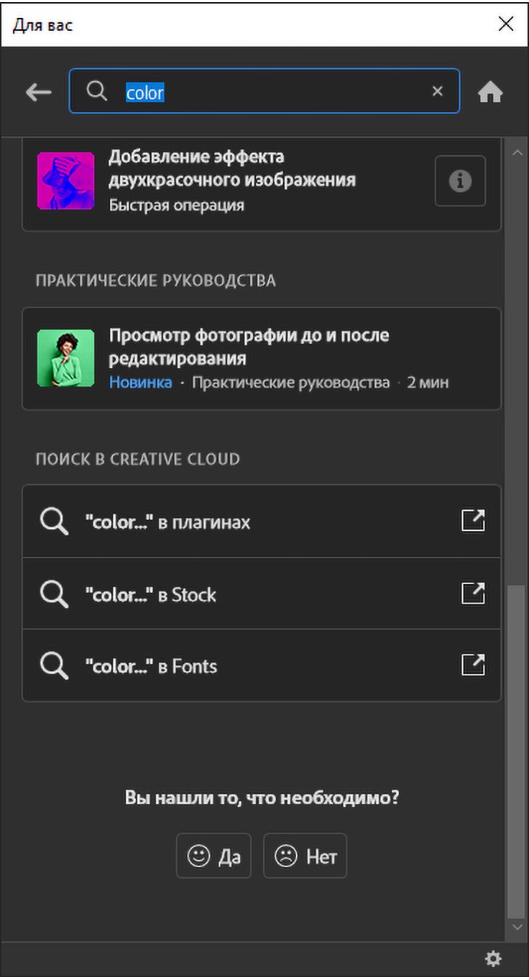Open "Просмотр фотографии до и после редактирования" tutorial
Screen dimensions: 529x980
pos(249,346)
